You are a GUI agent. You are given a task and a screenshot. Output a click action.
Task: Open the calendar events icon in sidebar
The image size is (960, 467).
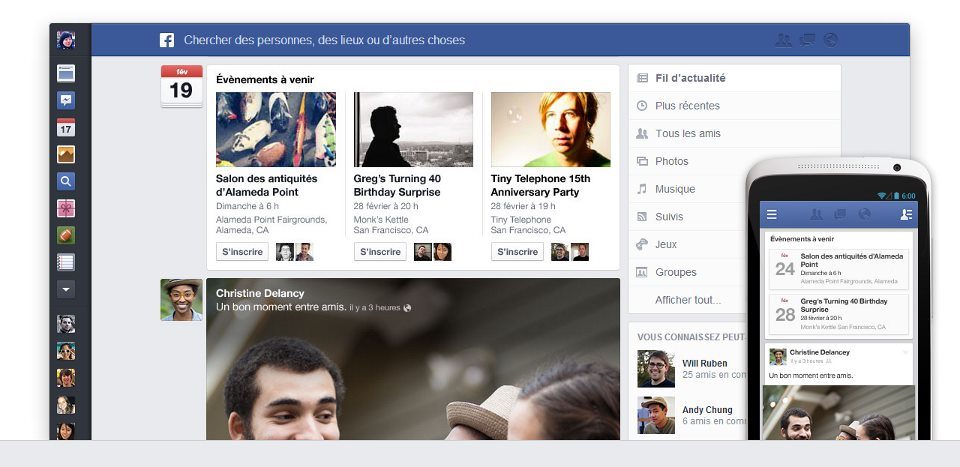pos(66,127)
